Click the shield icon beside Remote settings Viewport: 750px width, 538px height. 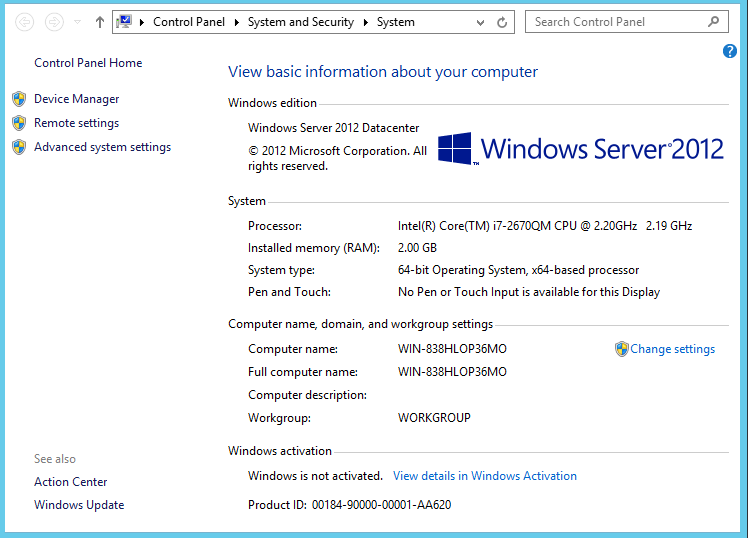[19, 123]
